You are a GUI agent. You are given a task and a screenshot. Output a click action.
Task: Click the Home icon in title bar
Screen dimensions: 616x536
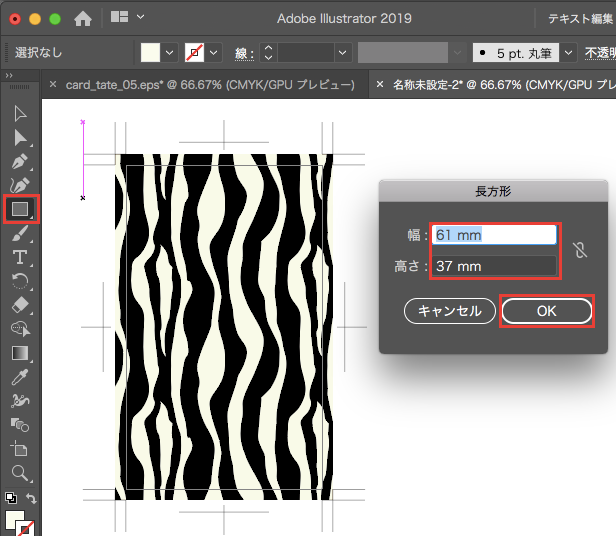pos(83,18)
